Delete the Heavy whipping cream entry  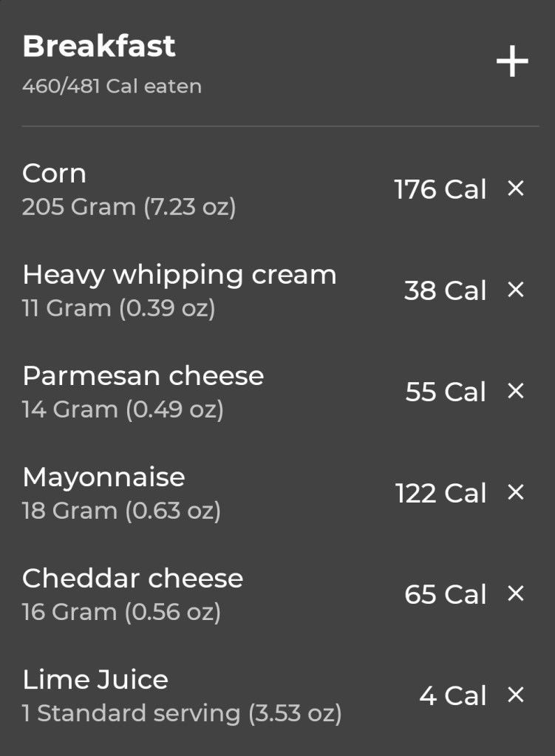pyautogui.click(x=516, y=290)
